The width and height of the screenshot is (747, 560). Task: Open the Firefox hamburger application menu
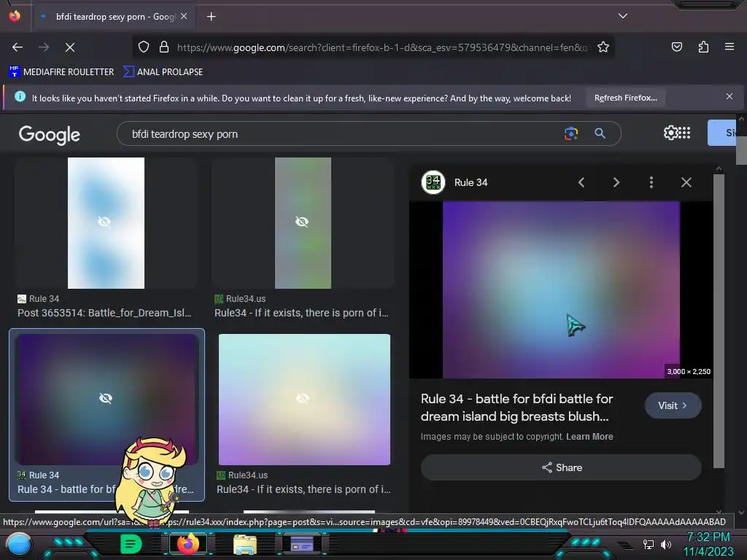point(729,47)
